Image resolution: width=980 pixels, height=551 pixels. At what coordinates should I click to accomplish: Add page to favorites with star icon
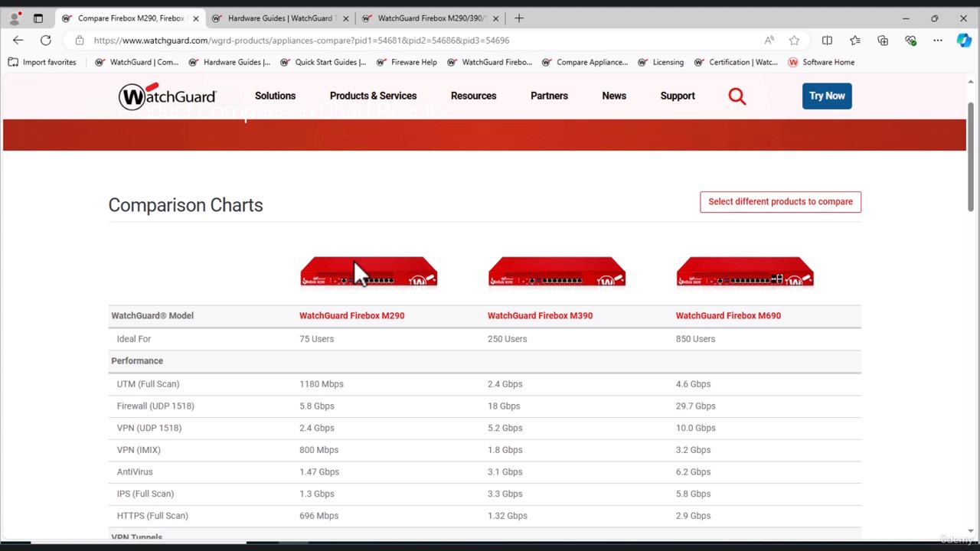tap(795, 41)
